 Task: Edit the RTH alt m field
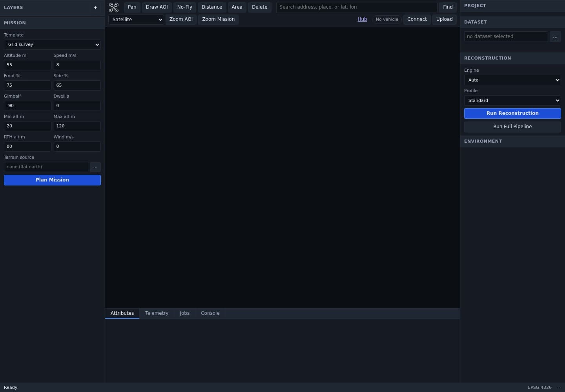[27, 147]
